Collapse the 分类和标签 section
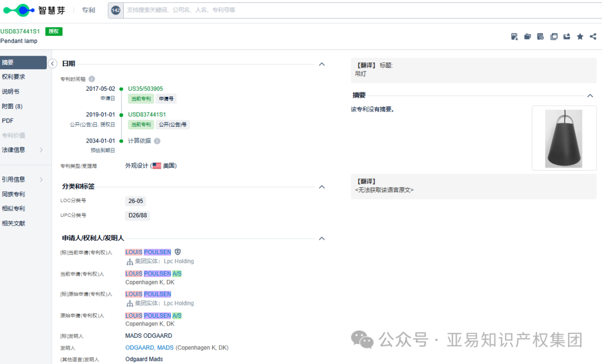Image resolution: width=602 pixels, height=364 pixels. pos(322,187)
